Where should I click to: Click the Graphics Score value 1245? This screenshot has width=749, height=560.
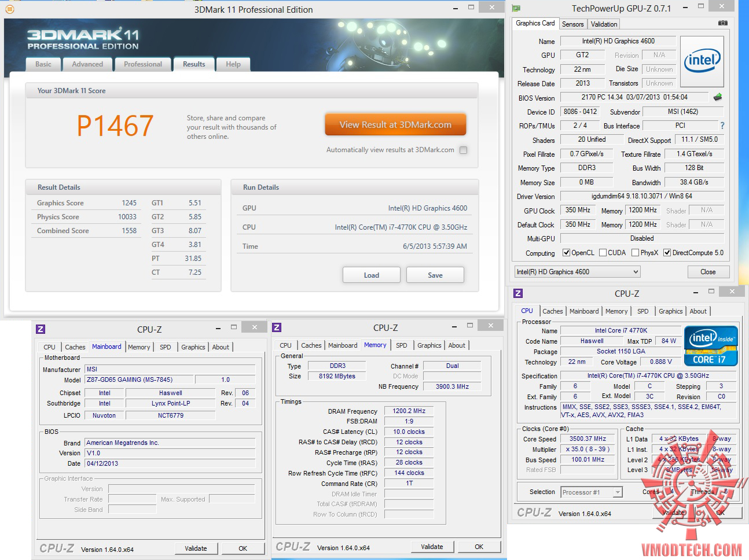click(x=129, y=203)
